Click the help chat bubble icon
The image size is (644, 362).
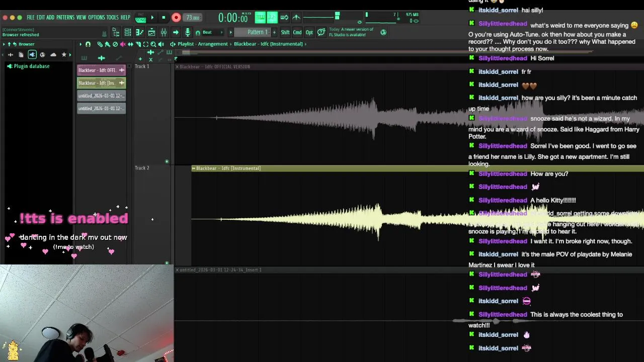[x=321, y=32]
